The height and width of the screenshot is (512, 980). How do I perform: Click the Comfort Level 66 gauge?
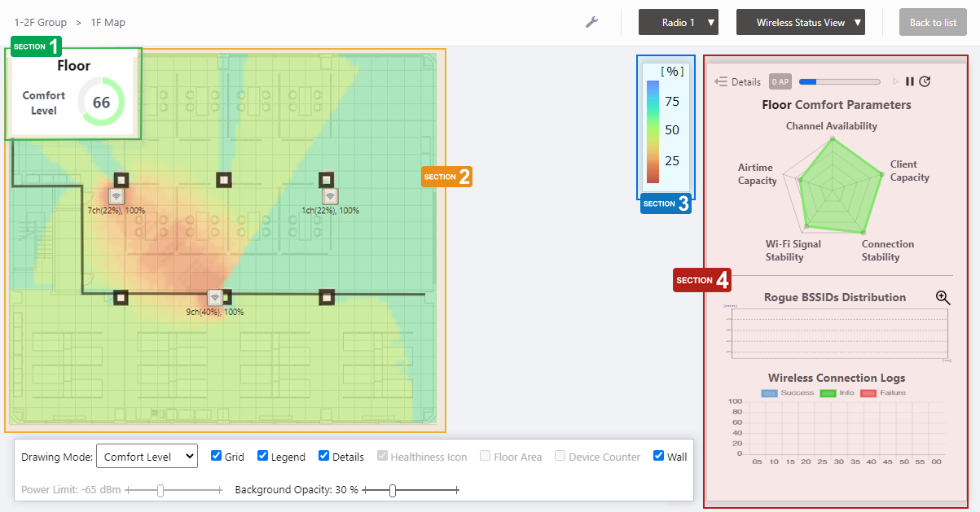tap(101, 103)
